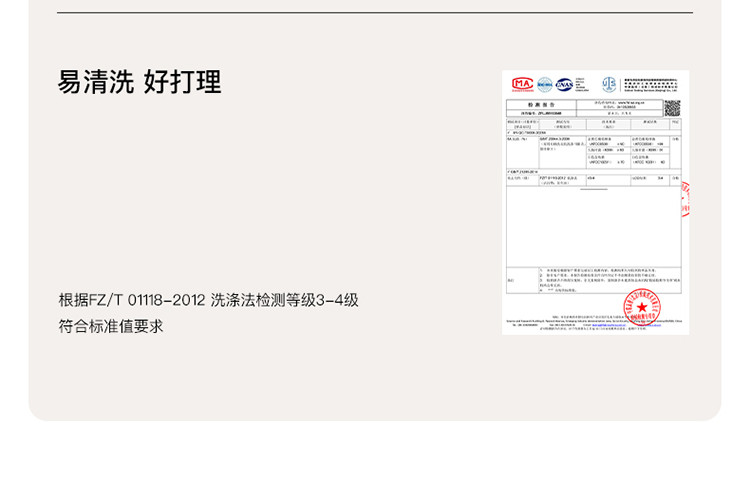Click the QR code on the report
The height and width of the screenshot is (498, 750).
pos(672,108)
